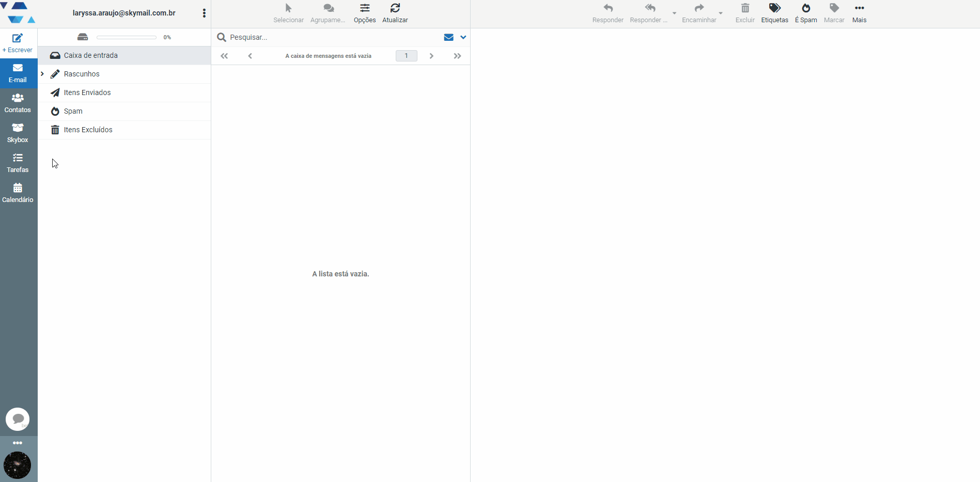
Task: Click the page number field
Action: [407, 56]
